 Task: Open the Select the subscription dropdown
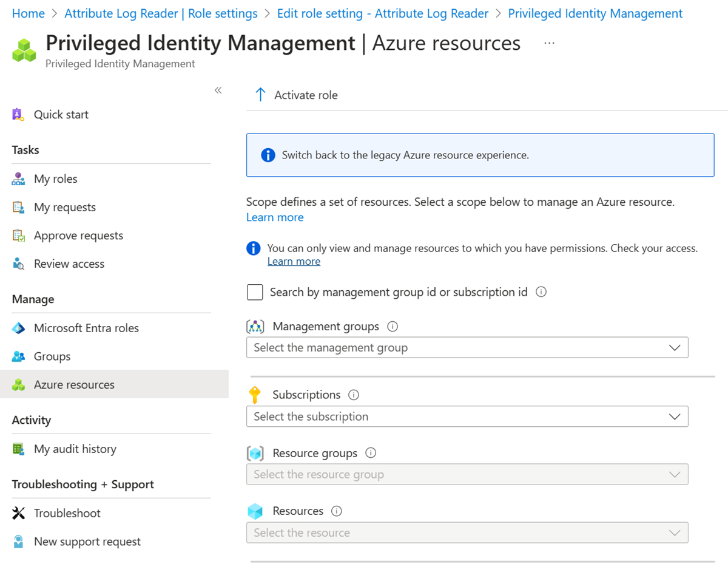pos(467,417)
